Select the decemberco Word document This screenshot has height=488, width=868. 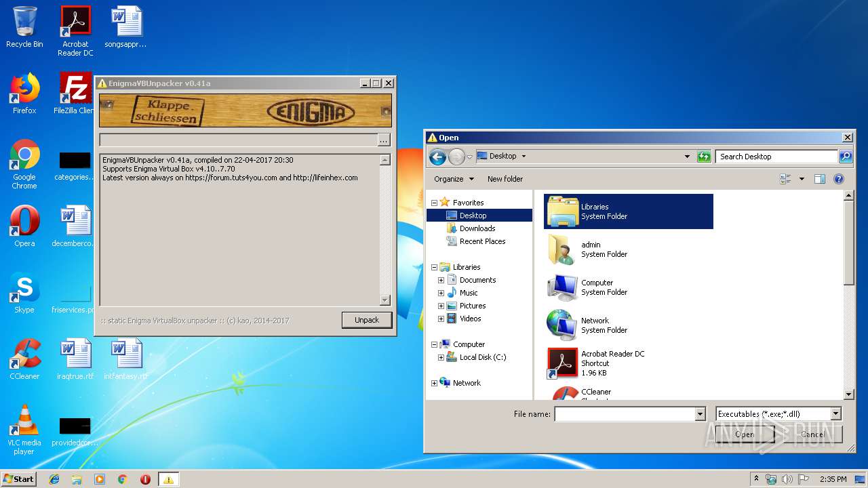[75, 226]
